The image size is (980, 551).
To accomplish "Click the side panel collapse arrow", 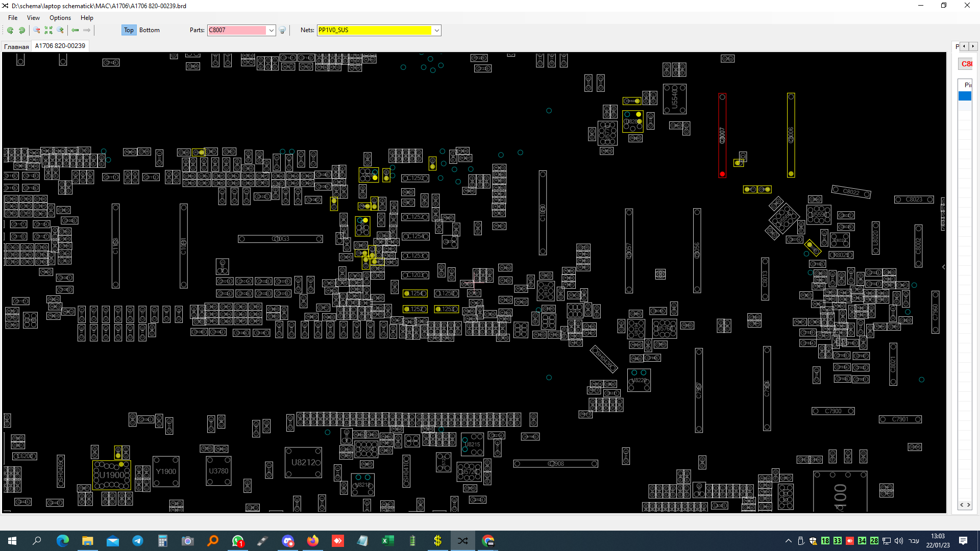I will coord(943,267).
